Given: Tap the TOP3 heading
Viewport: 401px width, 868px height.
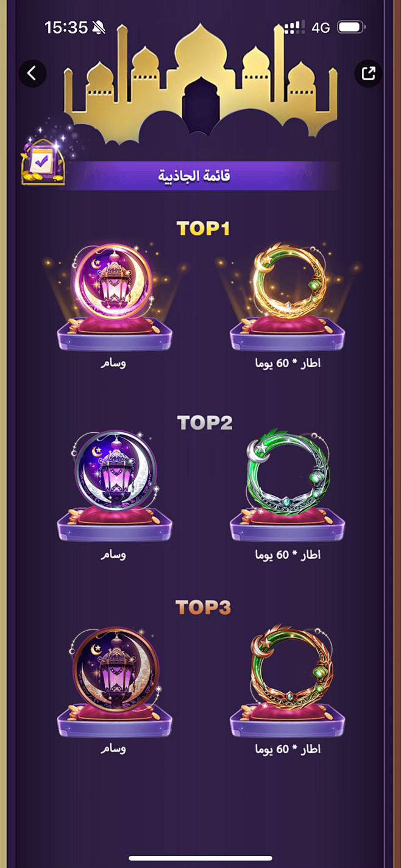Looking at the screenshot, I should coord(204,607).
